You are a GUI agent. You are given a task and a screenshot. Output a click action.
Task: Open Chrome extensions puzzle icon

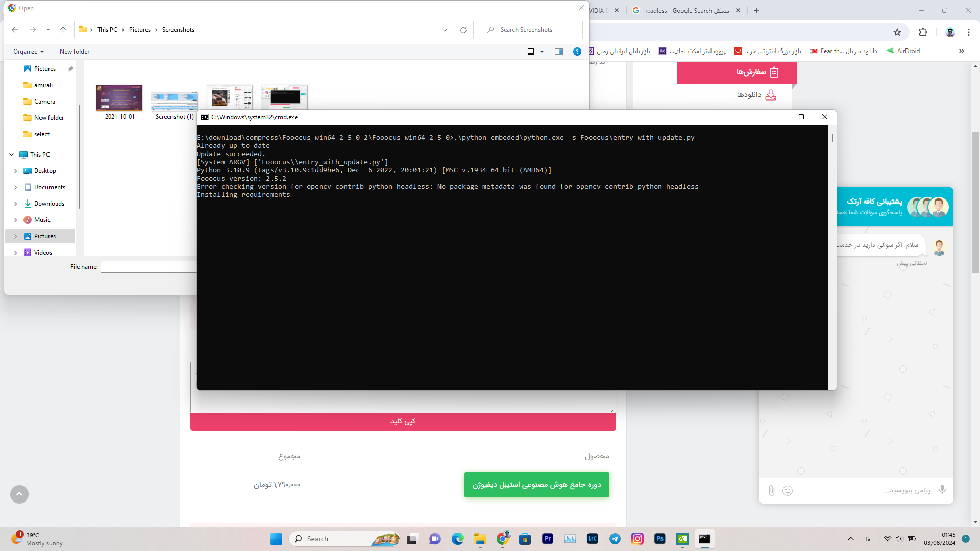(x=923, y=32)
